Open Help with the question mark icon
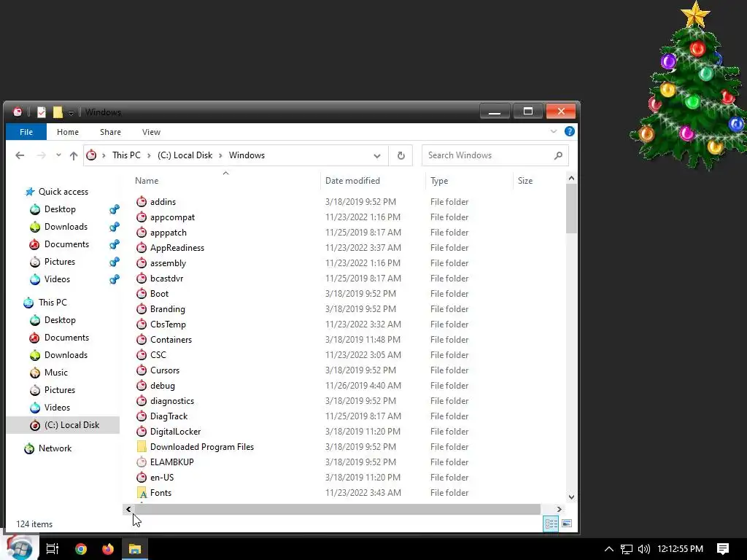747x560 pixels. [569, 131]
